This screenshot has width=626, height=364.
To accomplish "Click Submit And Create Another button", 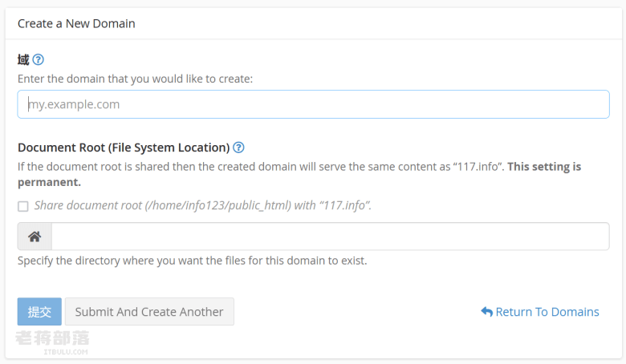I will click(x=149, y=312).
